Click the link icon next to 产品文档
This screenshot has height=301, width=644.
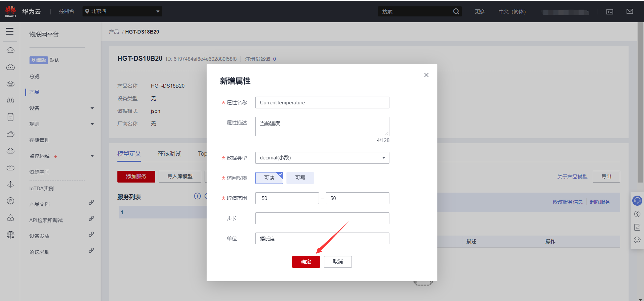91,203
